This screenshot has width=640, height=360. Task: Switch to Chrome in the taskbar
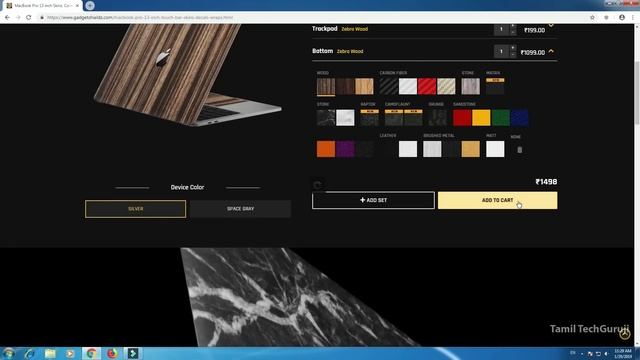coord(91,353)
